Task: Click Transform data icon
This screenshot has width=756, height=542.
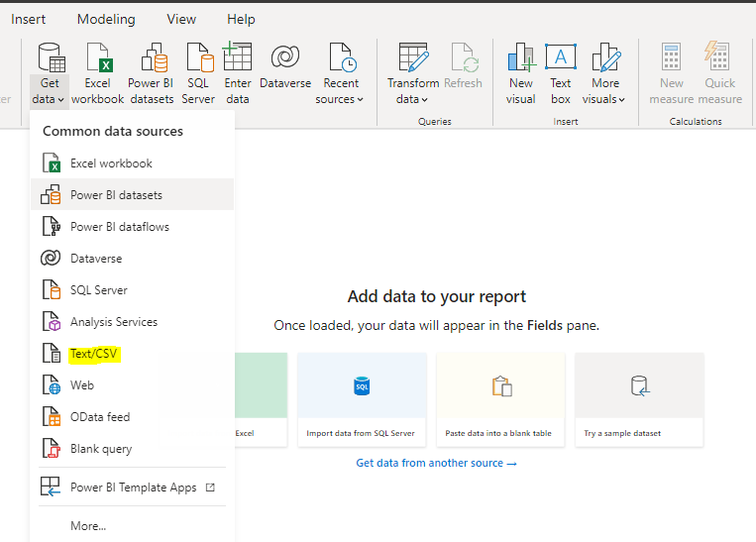Action: pyautogui.click(x=414, y=56)
